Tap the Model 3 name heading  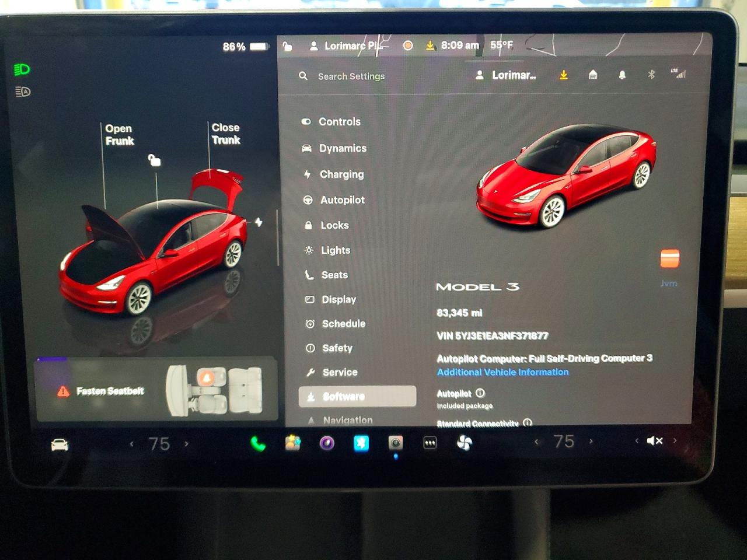tap(477, 286)
